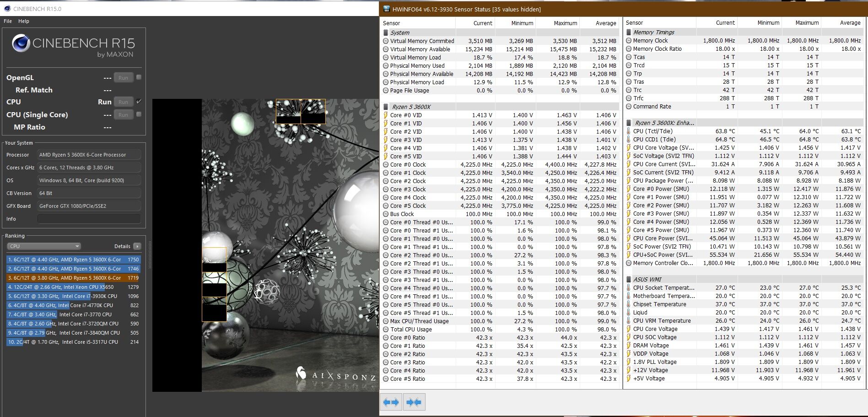Screen dimensions: 868x417
Task: Select the Motherboard Tempera... sensor row
Action: (x=744, y=296)
